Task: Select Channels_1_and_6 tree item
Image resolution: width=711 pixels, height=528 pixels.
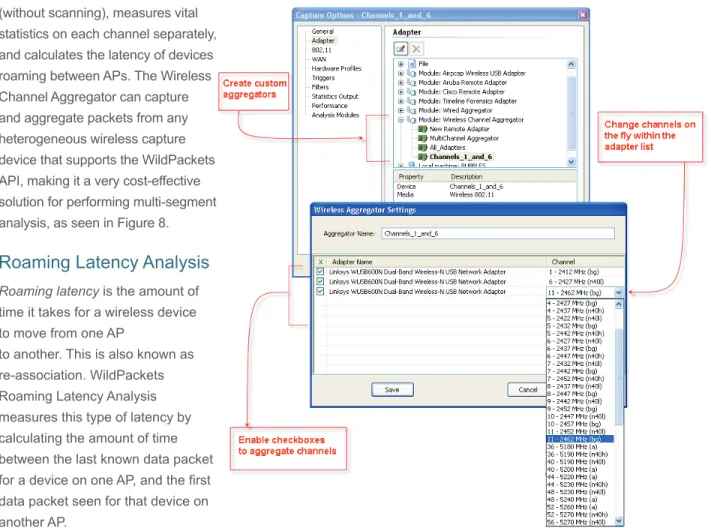Action: click(x=461, y=157)
